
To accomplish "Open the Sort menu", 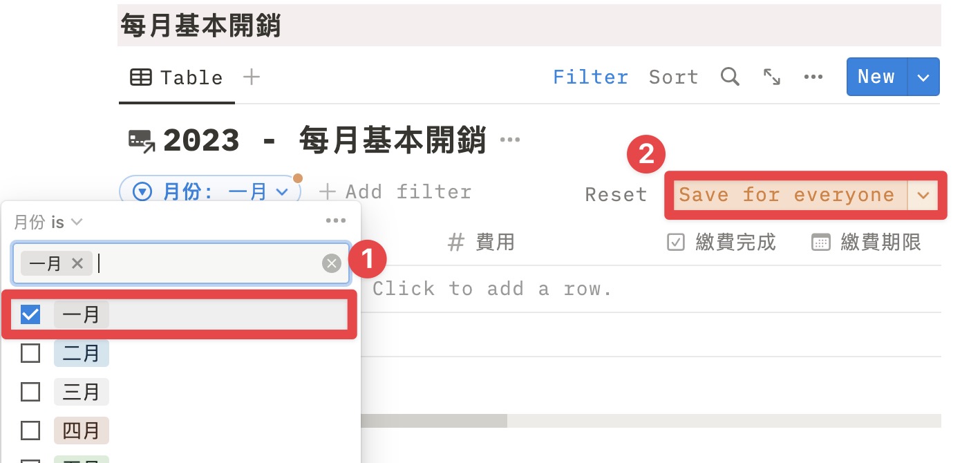I will (x=673, y=77).
